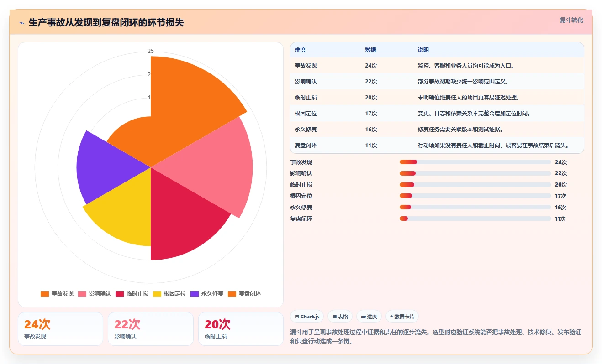Click the 数据 column header

(x=370, y=50)
